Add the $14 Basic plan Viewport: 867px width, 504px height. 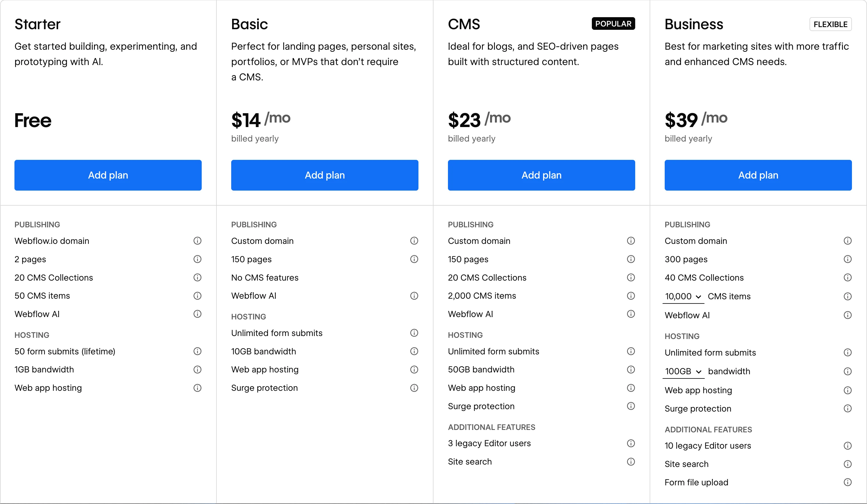pyautogui.click(x=325, y=175)
